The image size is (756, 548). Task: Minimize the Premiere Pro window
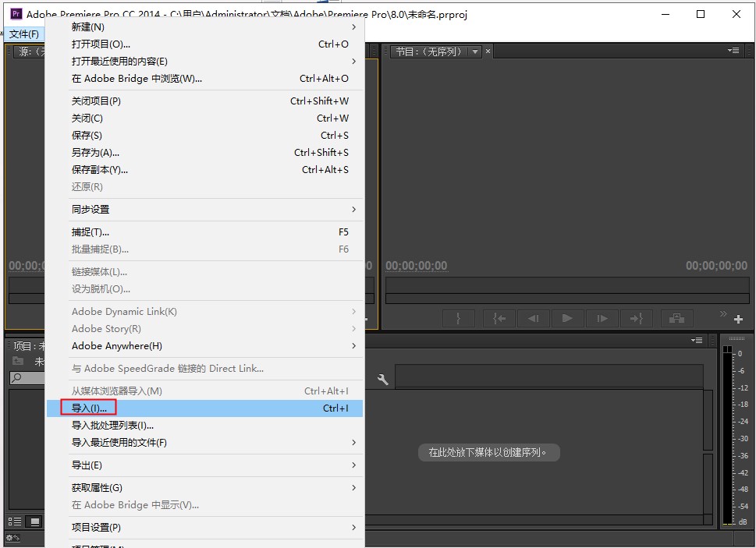coord(665,14)
